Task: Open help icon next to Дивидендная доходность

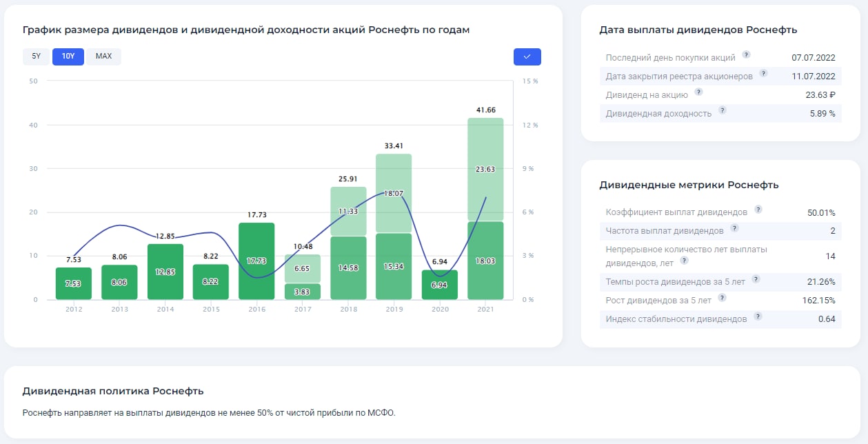Action: point(722,110)
